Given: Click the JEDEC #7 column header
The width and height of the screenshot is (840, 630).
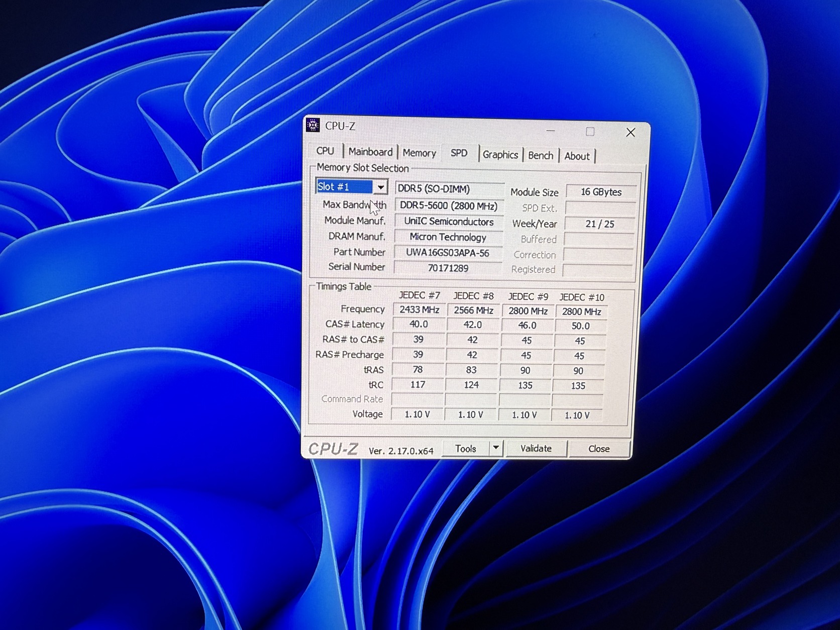Looking at the screenshot, I should pyautogui.click(x=419, y=295).
